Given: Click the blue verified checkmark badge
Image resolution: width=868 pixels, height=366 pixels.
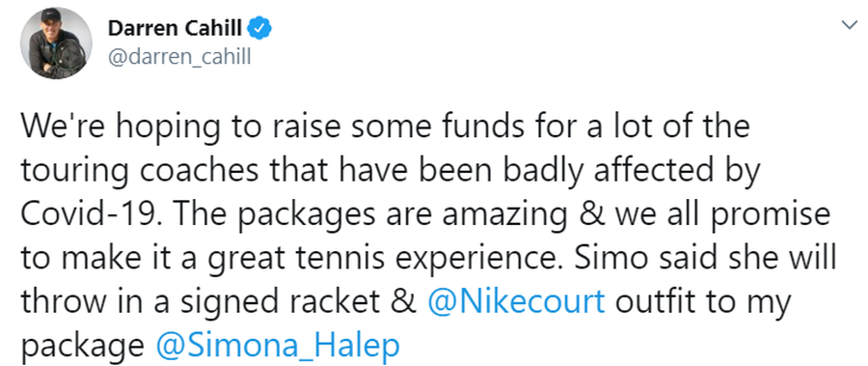Looking at the screenshot, I should click(258, 28).
